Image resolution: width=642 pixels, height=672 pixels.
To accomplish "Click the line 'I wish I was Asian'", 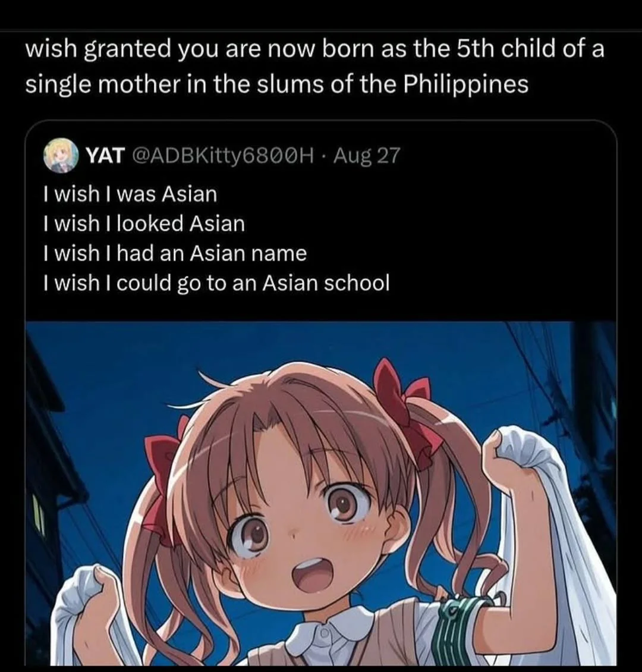I will pyautogui.click(x=130, y=194).
